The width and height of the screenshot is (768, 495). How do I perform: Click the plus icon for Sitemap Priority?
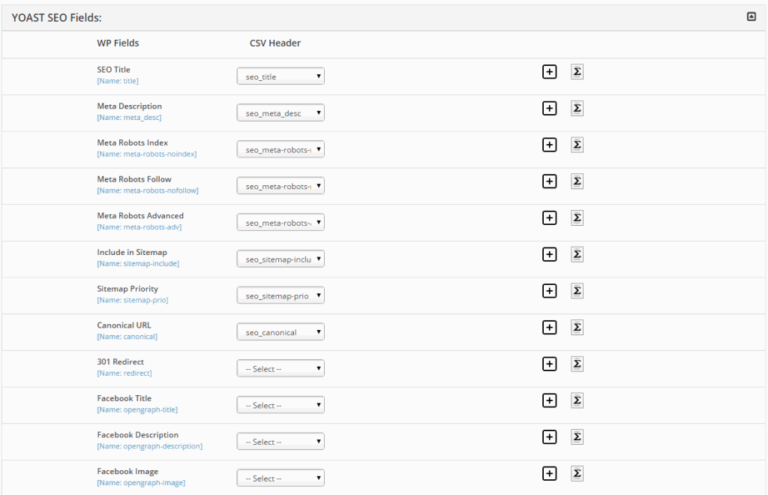click(x=550, y=291)
